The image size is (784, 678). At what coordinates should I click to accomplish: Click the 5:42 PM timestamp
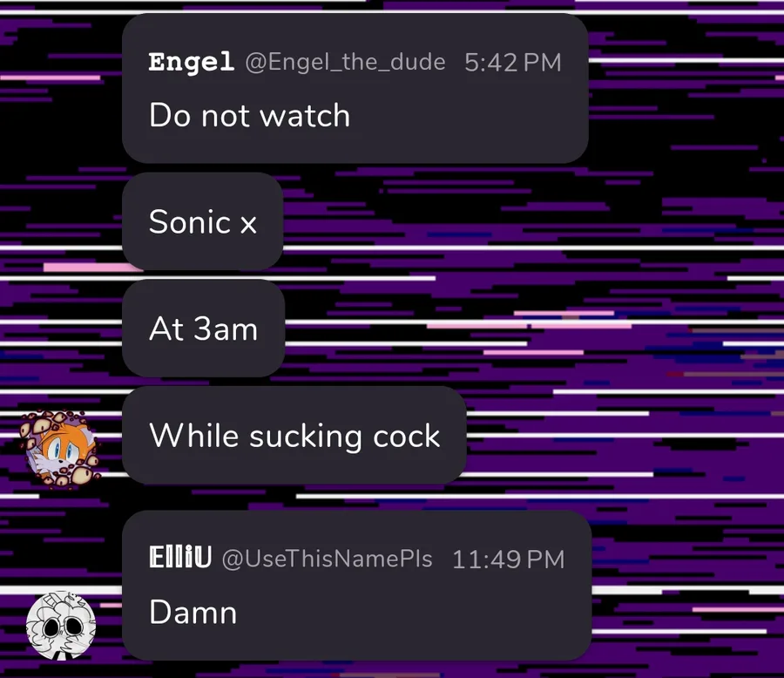click(x=512, y=63)
